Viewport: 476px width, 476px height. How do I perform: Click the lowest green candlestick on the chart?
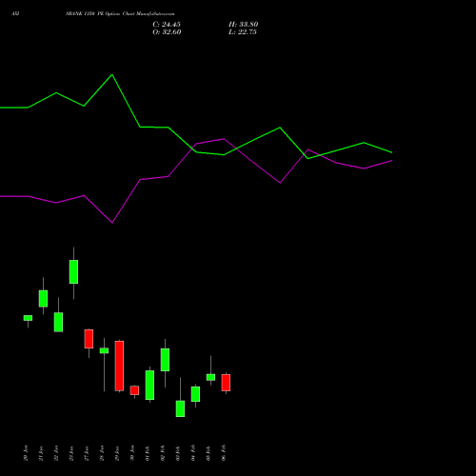180,408
